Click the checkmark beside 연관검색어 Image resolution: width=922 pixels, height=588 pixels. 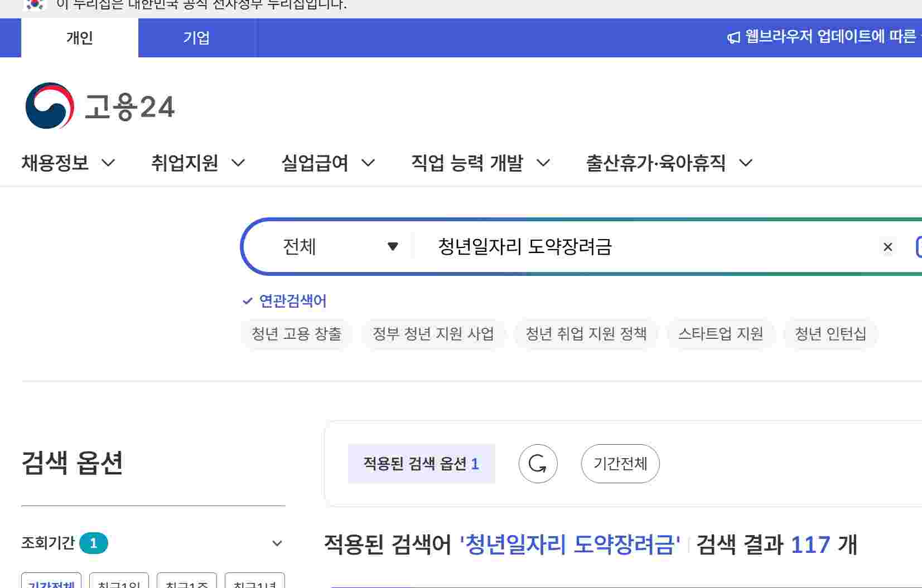tap(248, 302)
